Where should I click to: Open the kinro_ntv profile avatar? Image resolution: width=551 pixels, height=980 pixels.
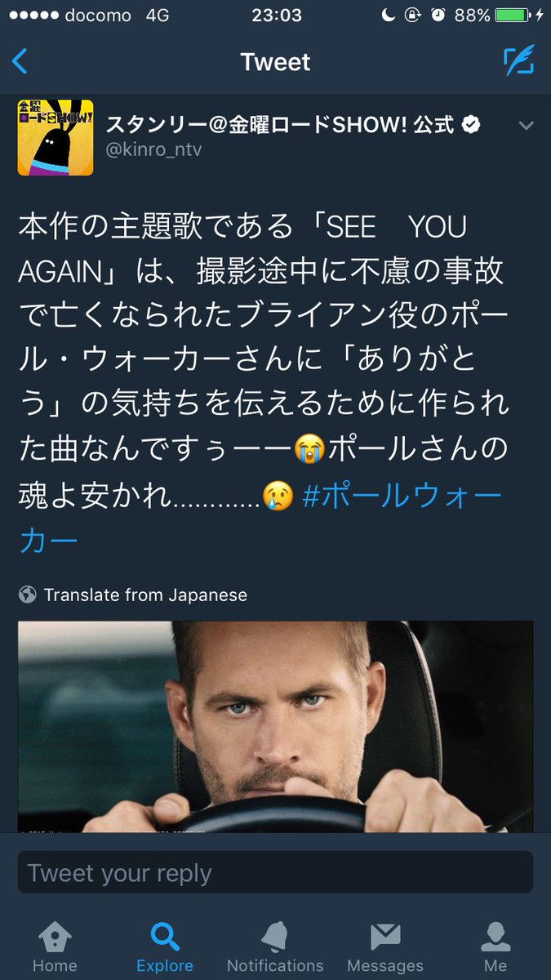tap(56, 137)
